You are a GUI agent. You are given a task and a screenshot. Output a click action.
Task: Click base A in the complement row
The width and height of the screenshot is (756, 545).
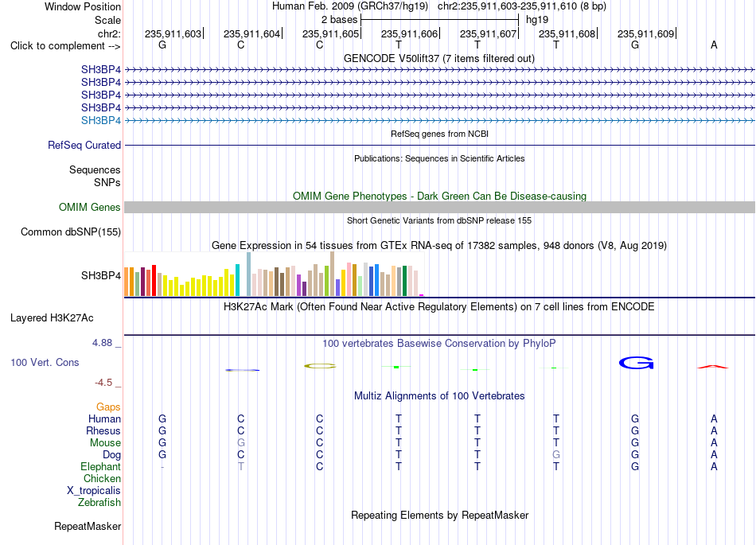pyautogui.click(x=714, y=45)
